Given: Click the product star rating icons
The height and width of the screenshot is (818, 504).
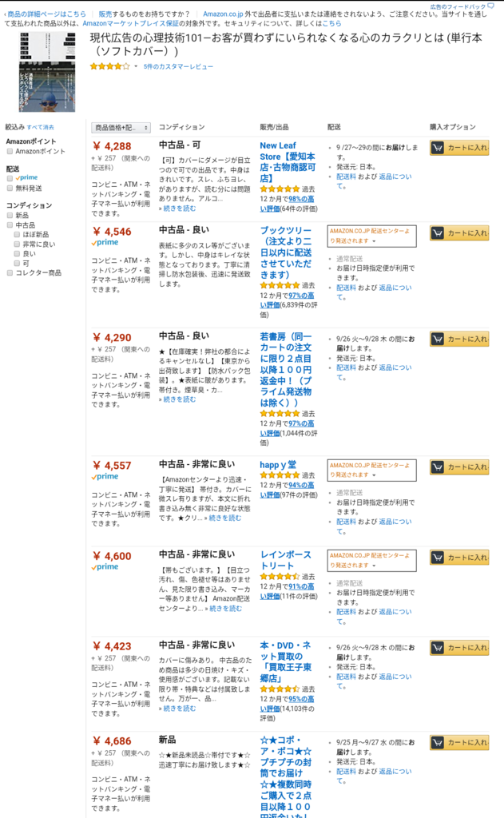Looking at the screenshot, I should [x=109, y=66].
